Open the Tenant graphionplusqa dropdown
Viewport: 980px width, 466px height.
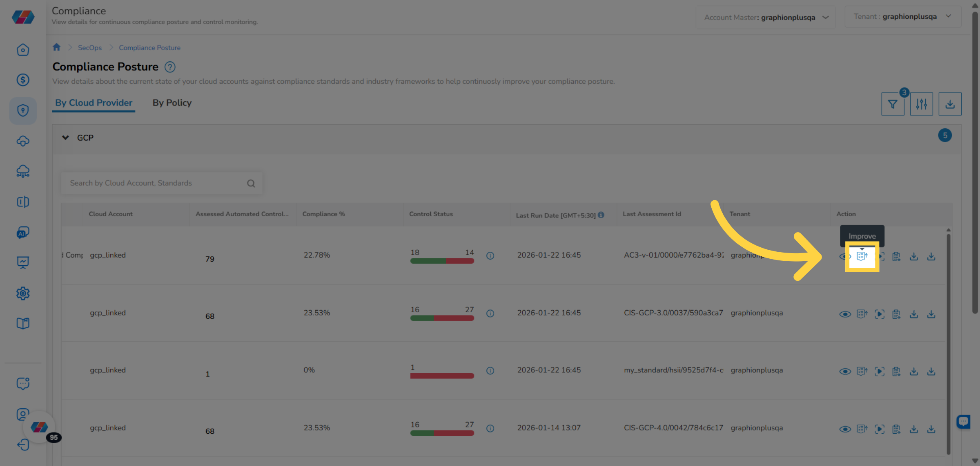(x=902, y=17)
